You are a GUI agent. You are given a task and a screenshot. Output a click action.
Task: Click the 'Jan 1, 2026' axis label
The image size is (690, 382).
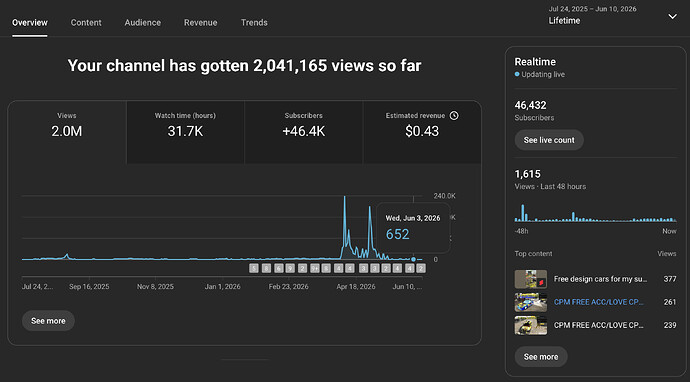point(223,286)
